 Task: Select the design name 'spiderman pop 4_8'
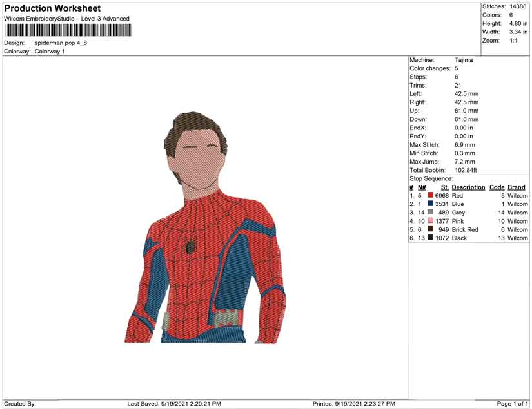(61, 43)
